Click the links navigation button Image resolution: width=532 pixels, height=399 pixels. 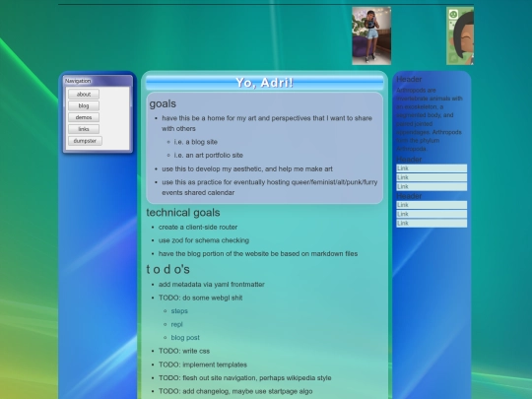tap(84, 129)
